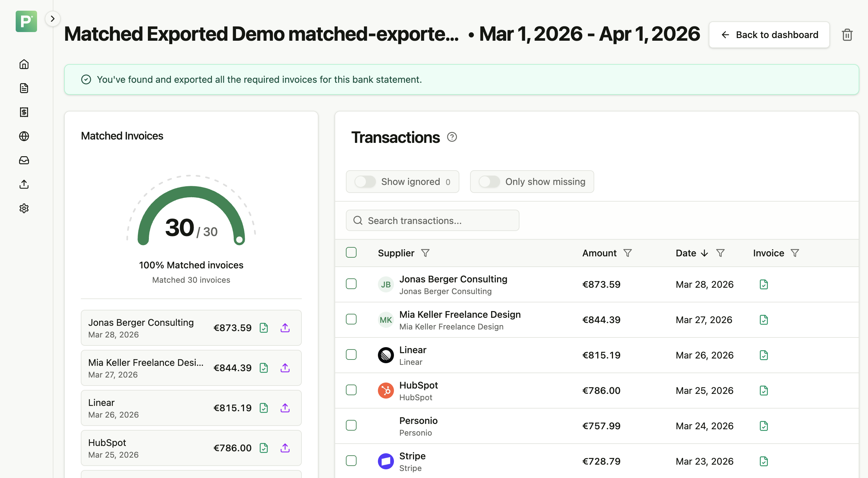Open the inbox icon in sidebar
868x478 pixels.
pyautogui.click(x=24, y=160)
